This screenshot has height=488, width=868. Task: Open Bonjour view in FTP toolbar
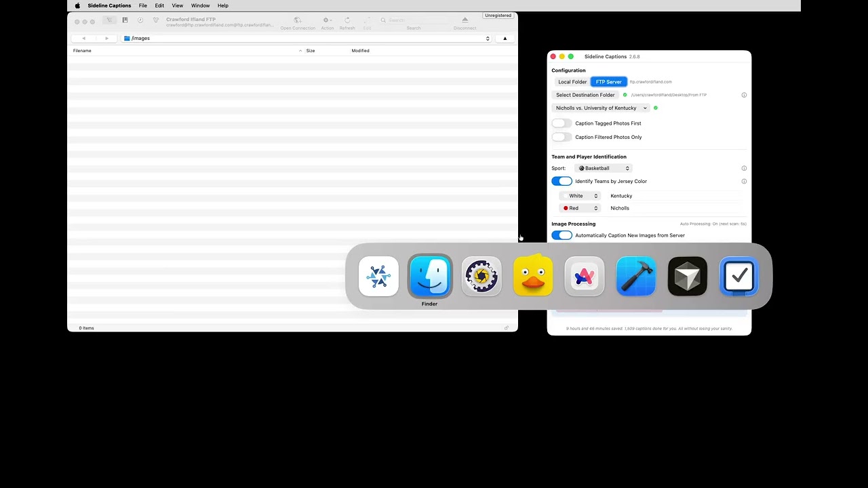tap(156, 20)
